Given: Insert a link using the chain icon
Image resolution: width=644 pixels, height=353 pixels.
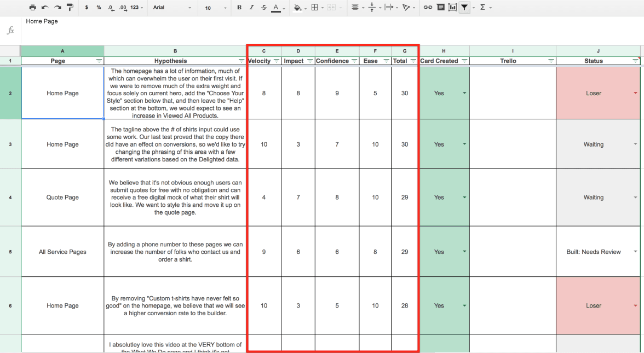Looking at the screenshot, I should (428, 8).
